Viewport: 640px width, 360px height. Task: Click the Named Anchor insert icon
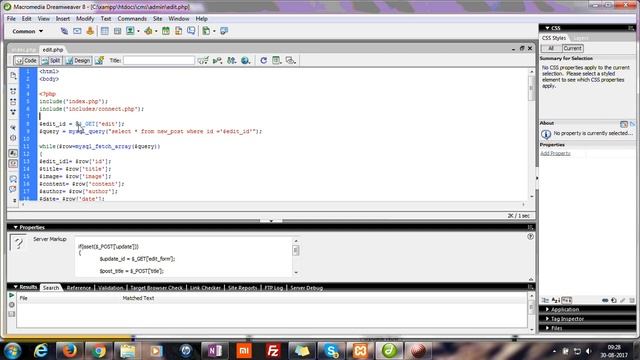pos(90,31)
